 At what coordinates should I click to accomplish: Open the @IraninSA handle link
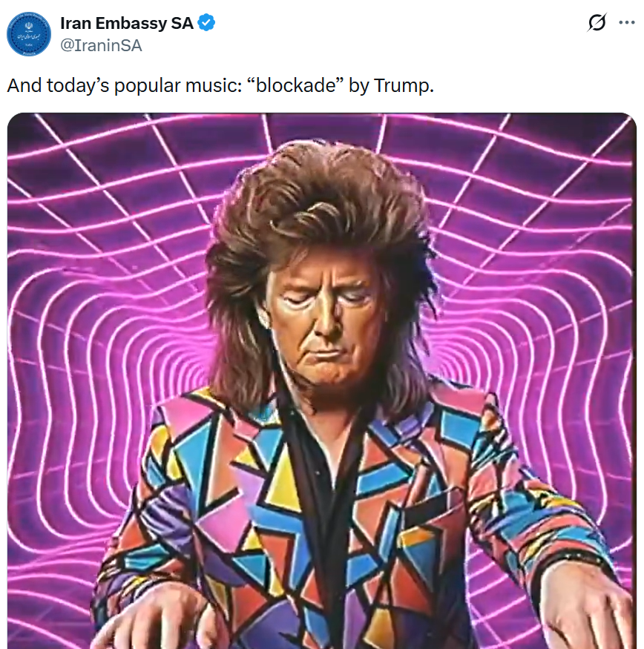point(101,45)
